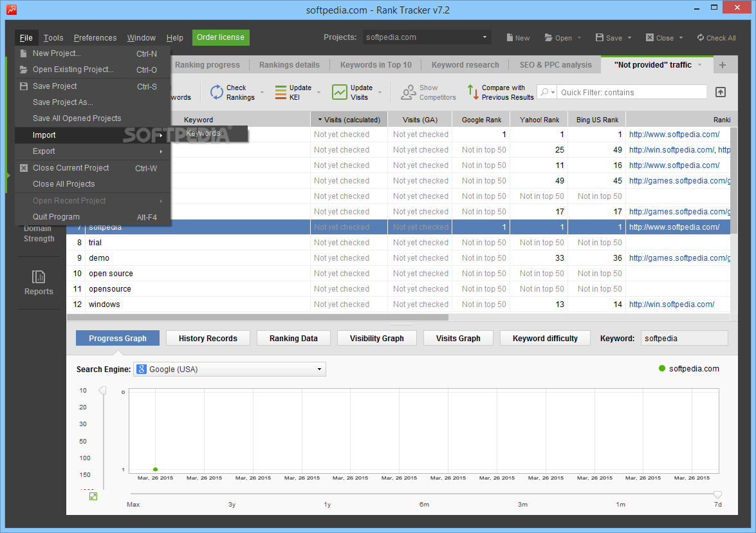Open the Keyword difficulty view
756x533 pixels.
[x=545, y=338]
